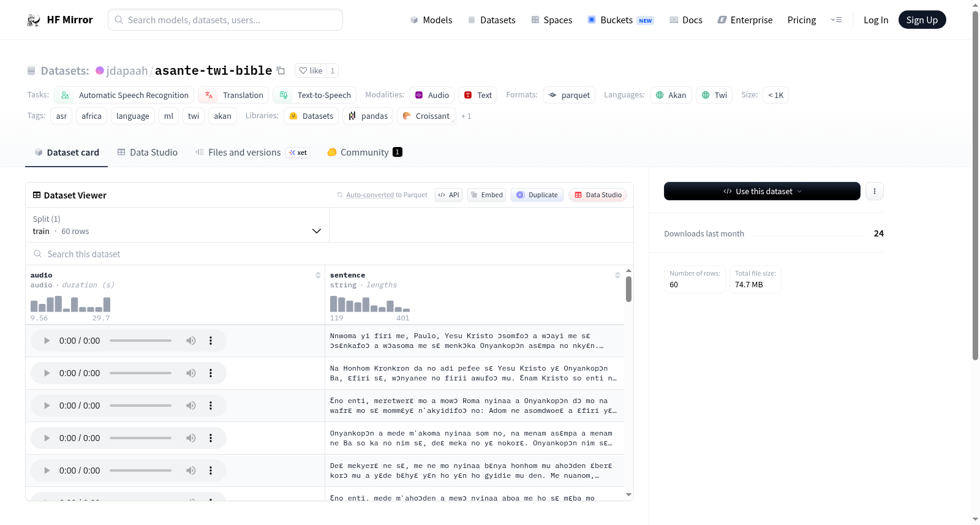Open the Community tab
This screenshot has width=980, height=525.
click(x=364, y=153)
